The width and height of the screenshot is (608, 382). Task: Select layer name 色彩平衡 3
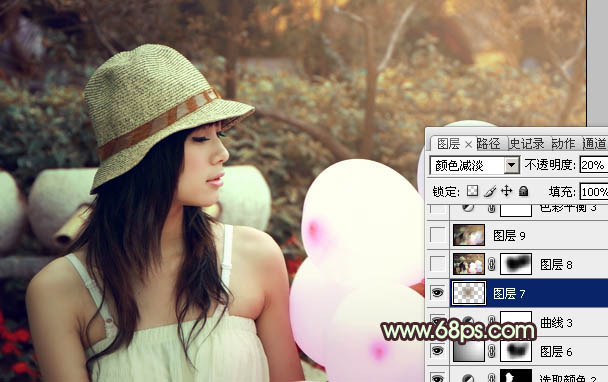tap(568, 208)
